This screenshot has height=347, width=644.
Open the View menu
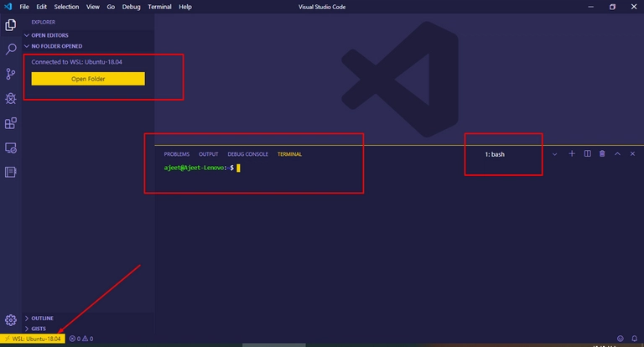pyautogui.click(x=93, y=7)
